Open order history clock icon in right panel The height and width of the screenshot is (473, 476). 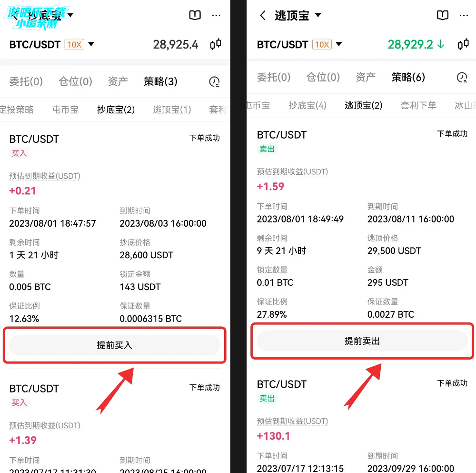pyautogui.click(x=462, y=78)
